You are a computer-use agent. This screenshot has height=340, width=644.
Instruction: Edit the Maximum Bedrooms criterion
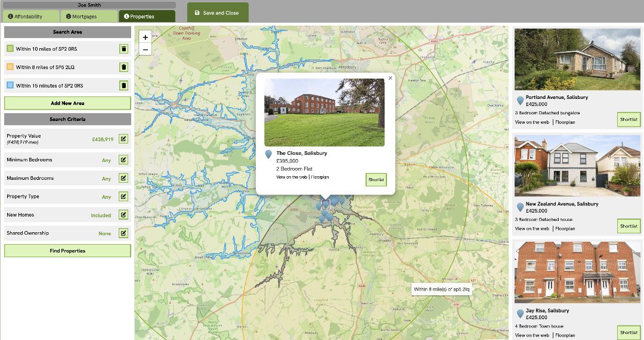click(123, 178)
